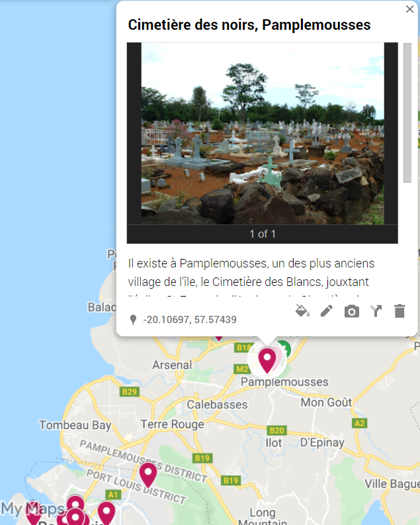Click the pencil edit icon

[327, 311]
